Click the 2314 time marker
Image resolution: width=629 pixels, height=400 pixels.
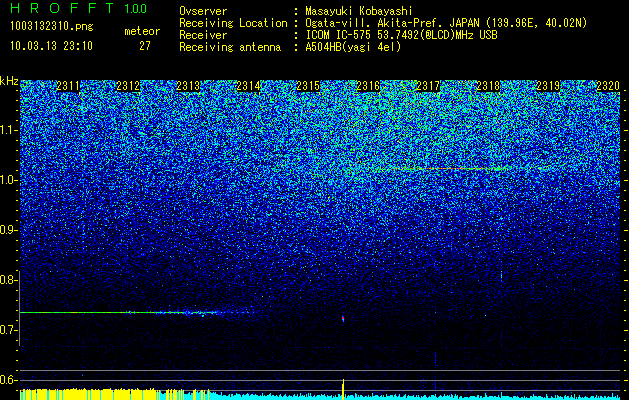point(248,86)
